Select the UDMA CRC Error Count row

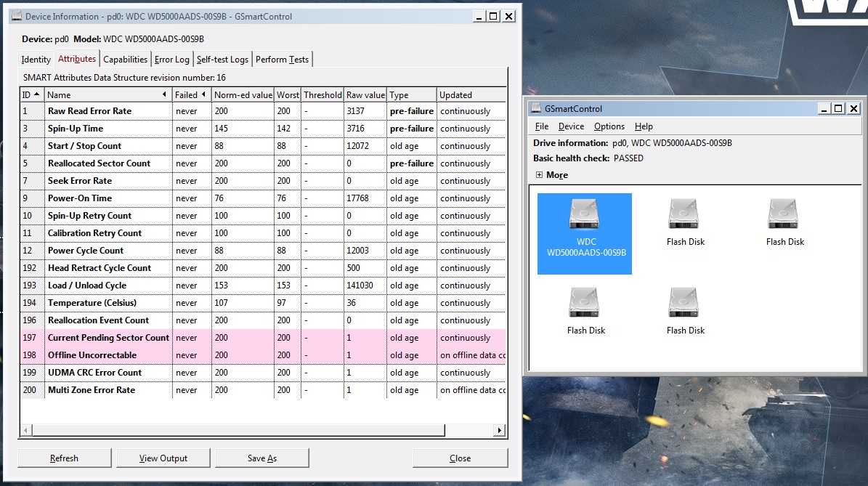[263, 373]
